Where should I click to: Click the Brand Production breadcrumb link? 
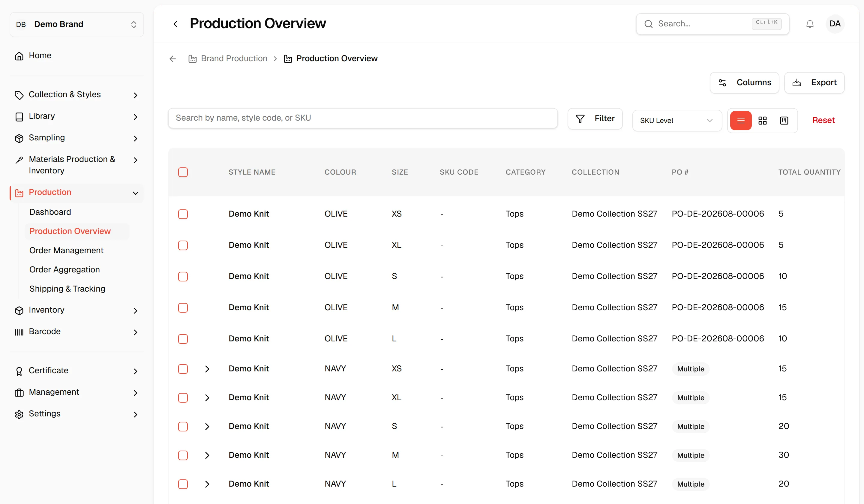[x=228, y=58]
